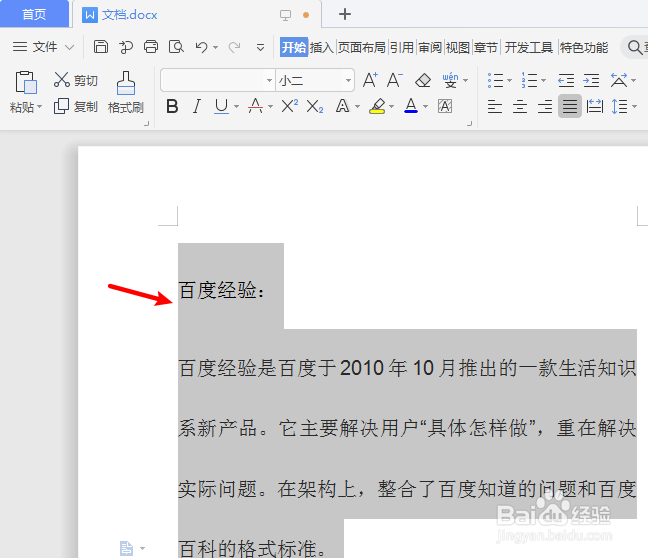
Task: Apply subscript X₂ formatting
Action: click(x=315, y=107)
